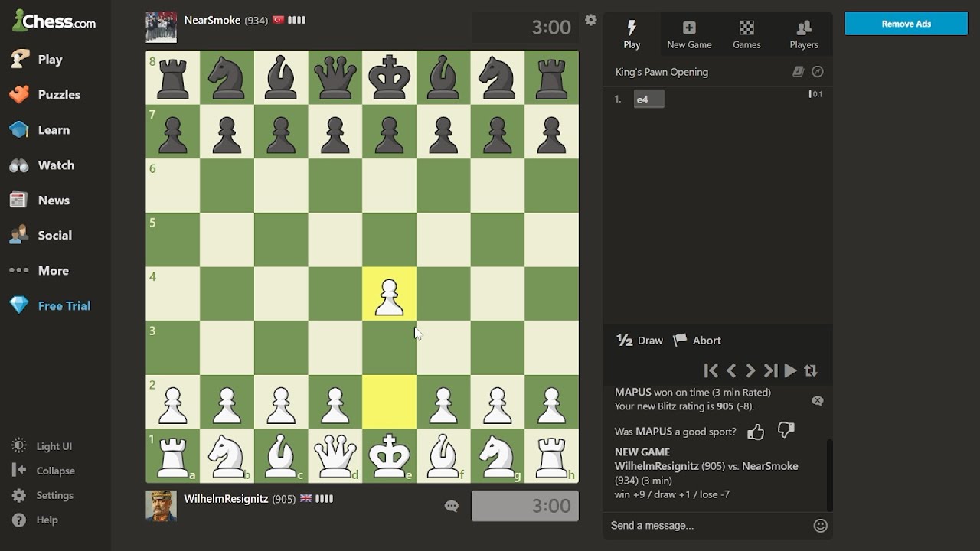
Task: Give MAPUS a thumbs up
Action: click(756, 432)
